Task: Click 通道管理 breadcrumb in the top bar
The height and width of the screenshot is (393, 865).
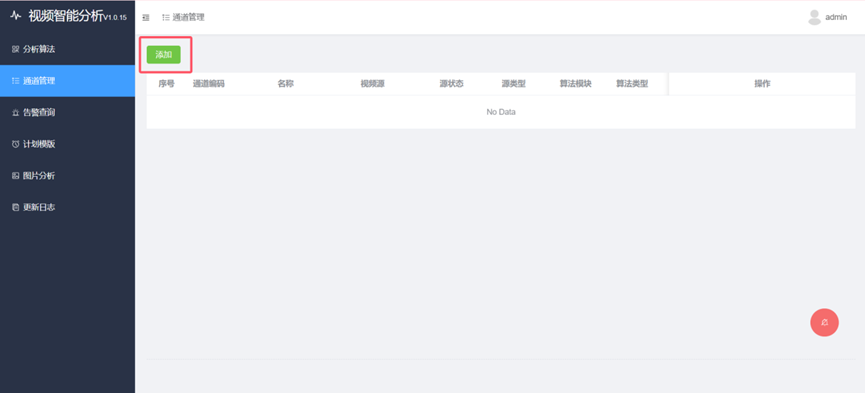Action: (189, 17)
